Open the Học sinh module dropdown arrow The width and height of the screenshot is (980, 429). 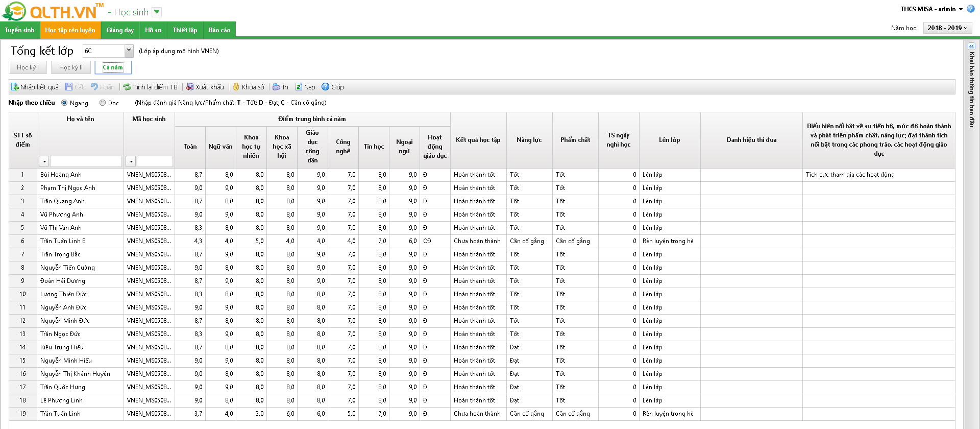click(x=157, y=12)
